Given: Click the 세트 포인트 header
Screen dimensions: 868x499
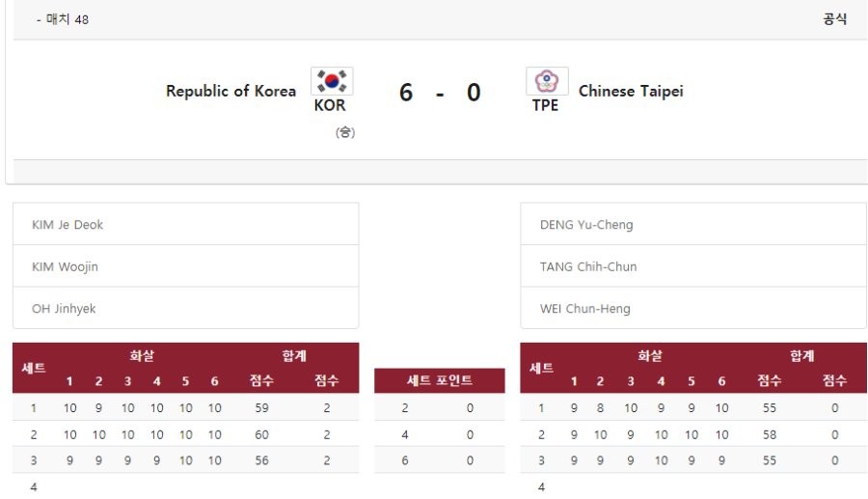Looking at the screenshot, I should pos(440,381).
